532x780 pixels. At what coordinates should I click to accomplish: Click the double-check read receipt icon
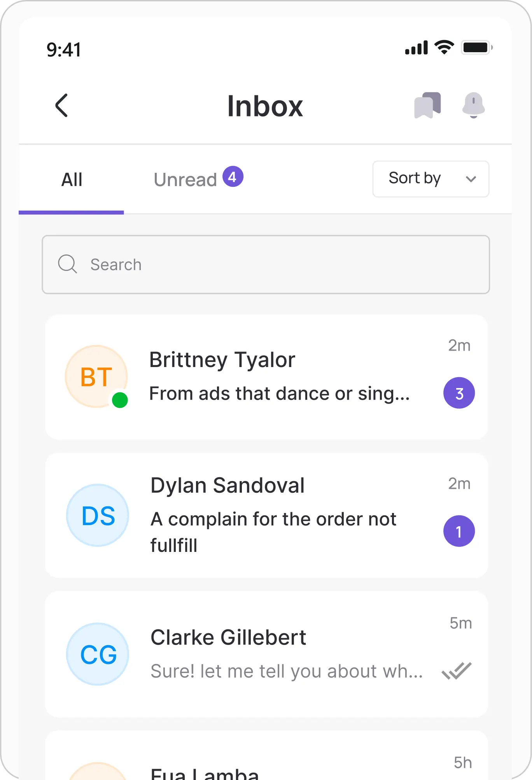(457, 671)
